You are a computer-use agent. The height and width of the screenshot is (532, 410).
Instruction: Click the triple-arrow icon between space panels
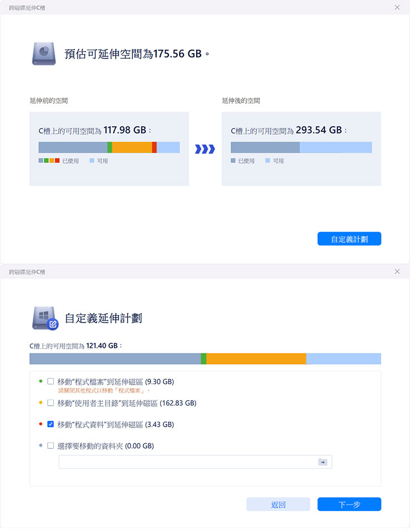click(x=205, y=149)
